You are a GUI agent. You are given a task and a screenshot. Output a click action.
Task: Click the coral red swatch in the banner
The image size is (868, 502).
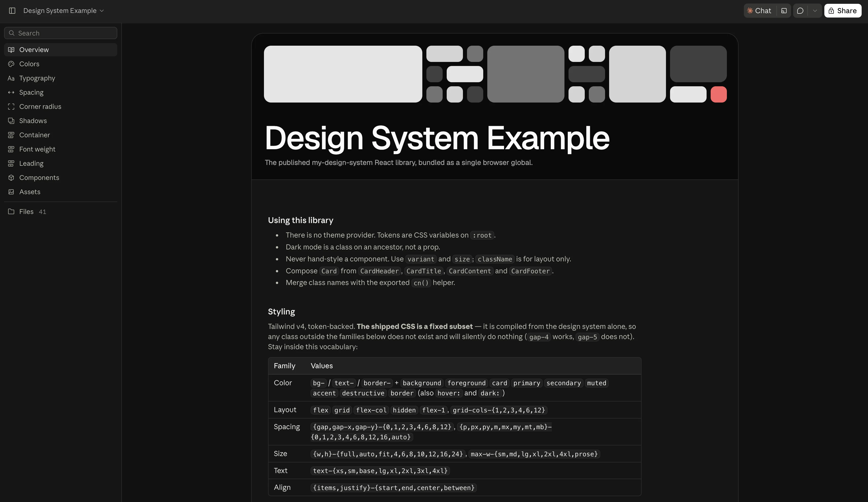point(719,94)
